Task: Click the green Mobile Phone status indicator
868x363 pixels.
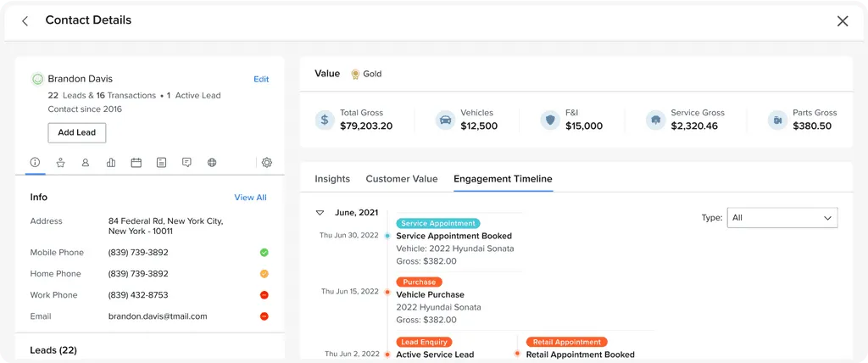Action: [x=264, y=253]
